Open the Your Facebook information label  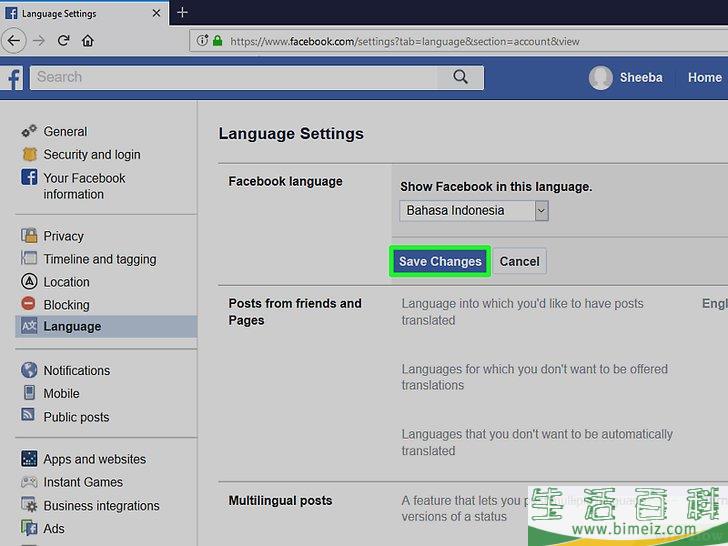[84, 186]
